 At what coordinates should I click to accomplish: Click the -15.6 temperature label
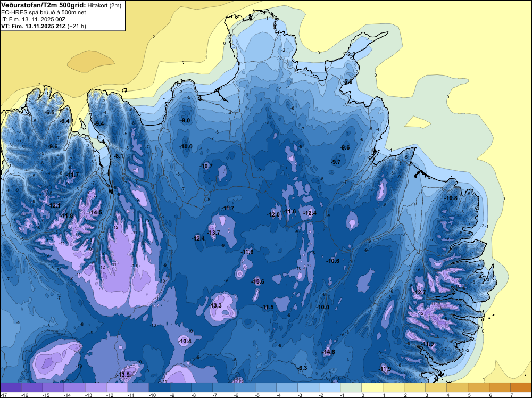coord(258,281)
